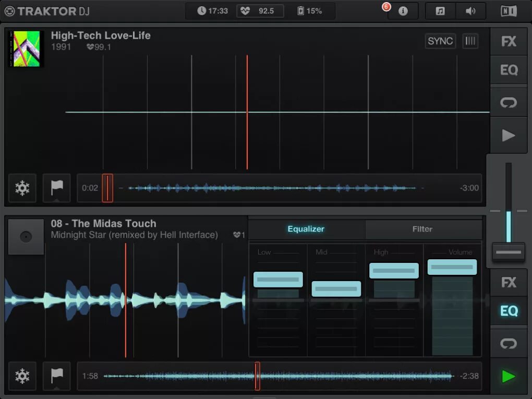
Task: Tap The Midas Touch blank vinyl artwork
Action: coord(26,236)
